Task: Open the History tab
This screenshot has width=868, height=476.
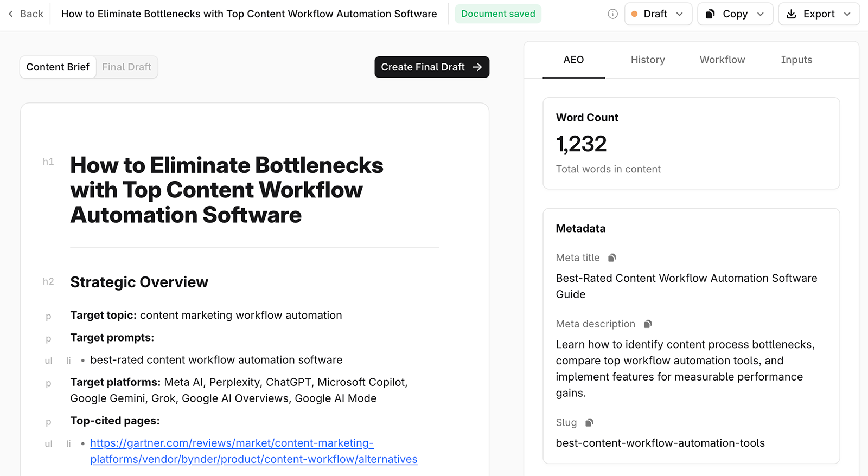Action: tap(648, 60)
